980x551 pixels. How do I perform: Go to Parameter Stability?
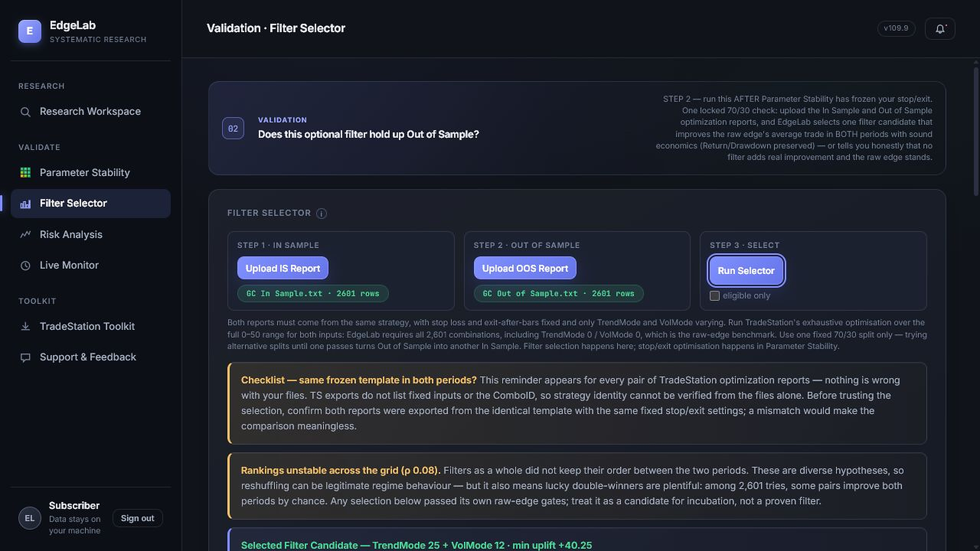[x=91, y=173]
